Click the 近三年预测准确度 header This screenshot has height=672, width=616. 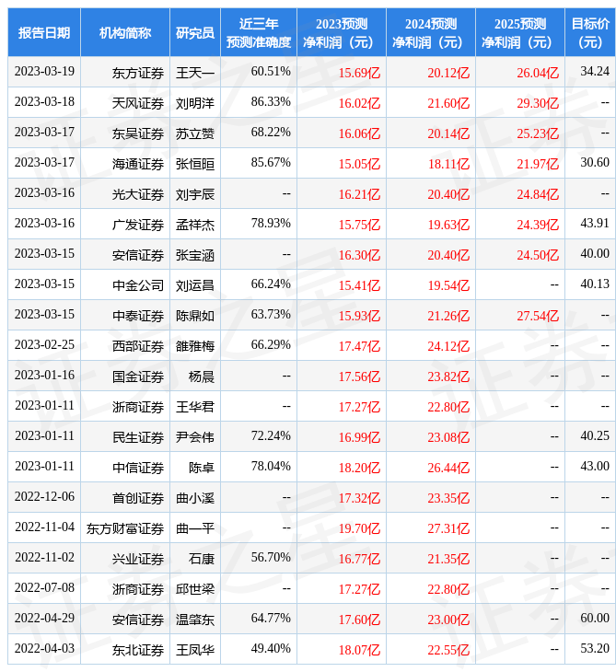point(259,33)
